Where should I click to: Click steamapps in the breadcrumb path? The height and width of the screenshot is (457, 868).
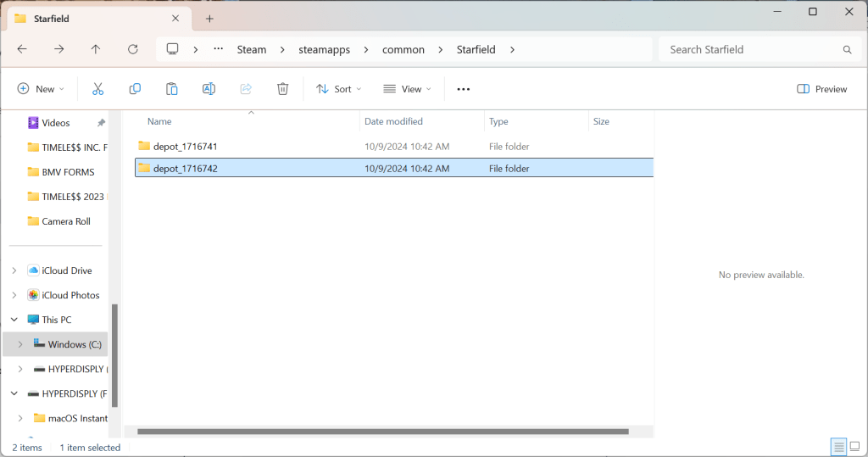click(x=325, y=49)
